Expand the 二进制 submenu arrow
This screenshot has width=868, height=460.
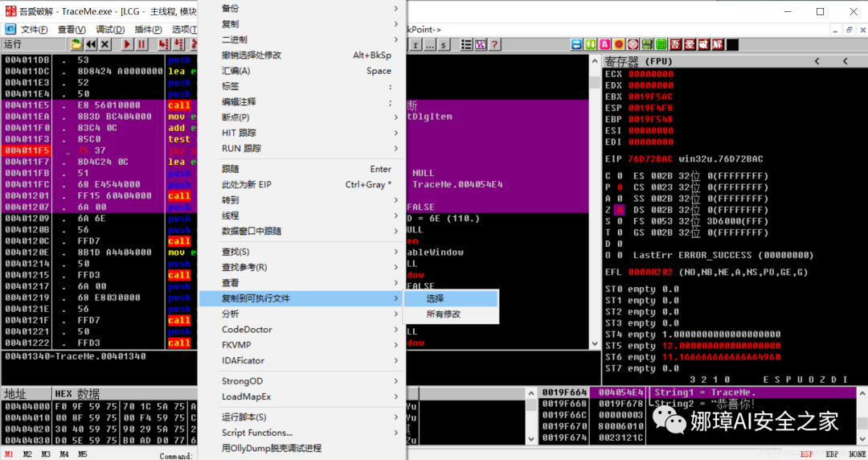(395, 39)
